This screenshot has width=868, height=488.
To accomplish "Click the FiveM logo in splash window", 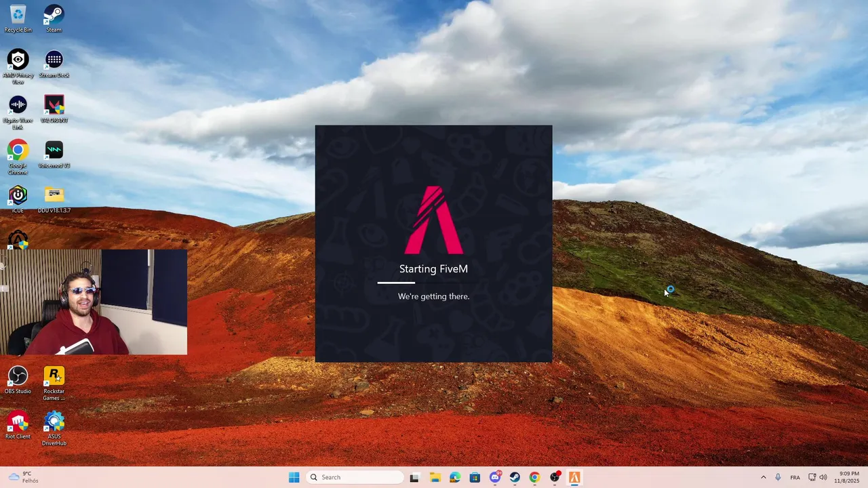I will tap(433, 220).
